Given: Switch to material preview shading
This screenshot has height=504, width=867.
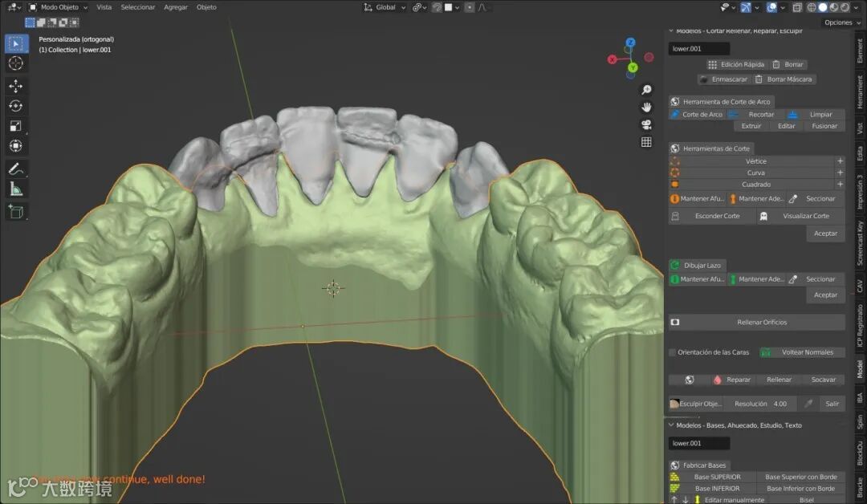Looking at the screenshot, I should point(834,7).
